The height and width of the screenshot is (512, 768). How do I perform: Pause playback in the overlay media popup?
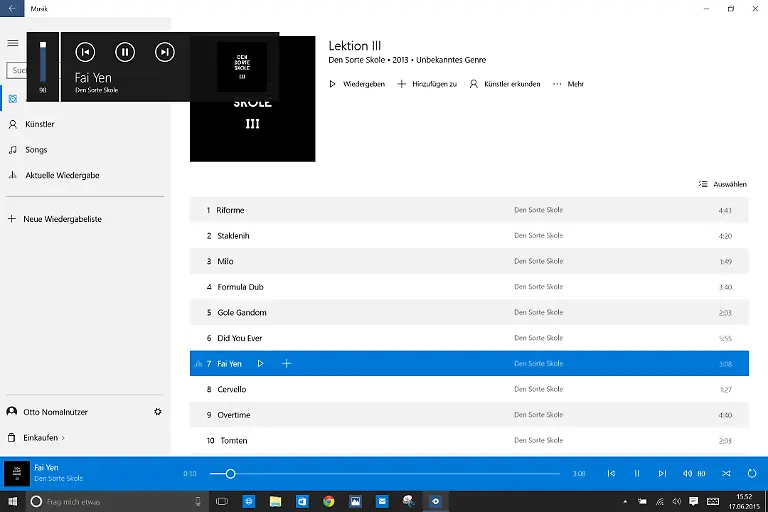(x=124, y=52)
